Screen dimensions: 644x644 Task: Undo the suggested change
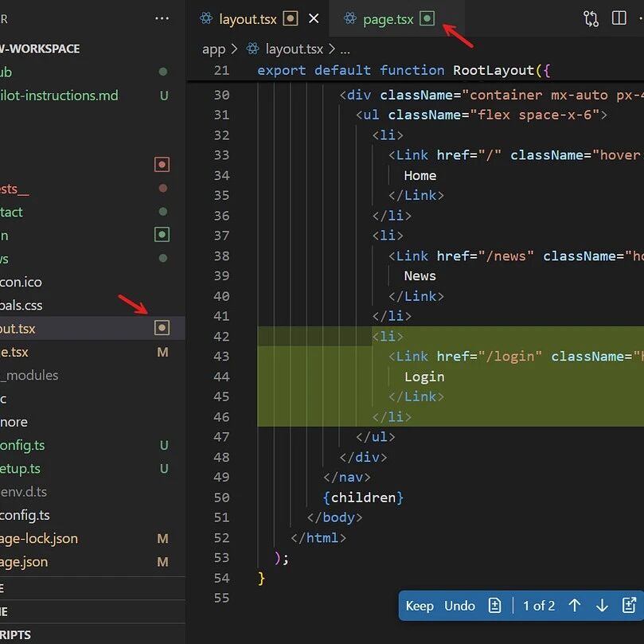click(x=459, y=606)
